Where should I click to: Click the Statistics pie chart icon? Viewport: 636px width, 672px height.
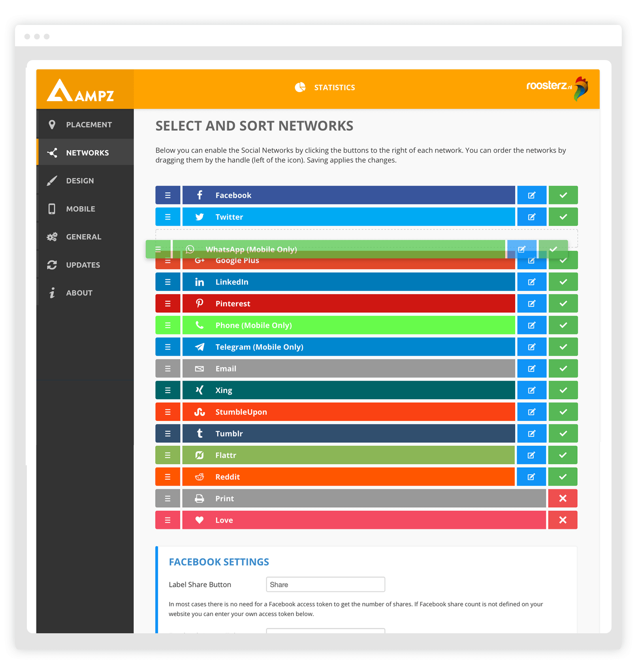[x=300, y=87]
